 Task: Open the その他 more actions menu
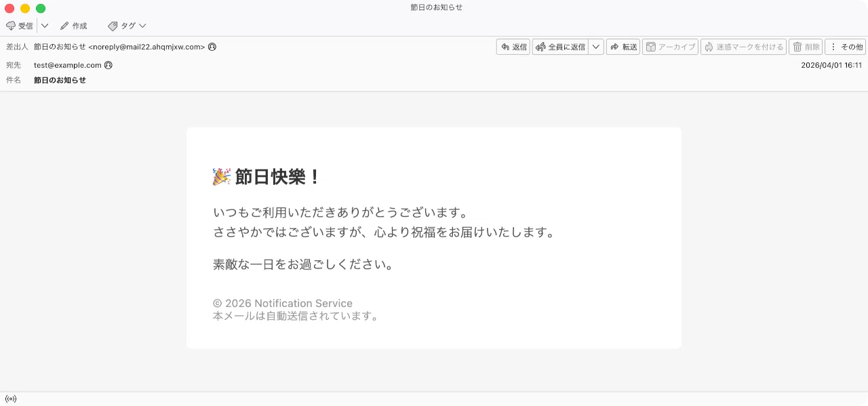(x=846, y=47)
